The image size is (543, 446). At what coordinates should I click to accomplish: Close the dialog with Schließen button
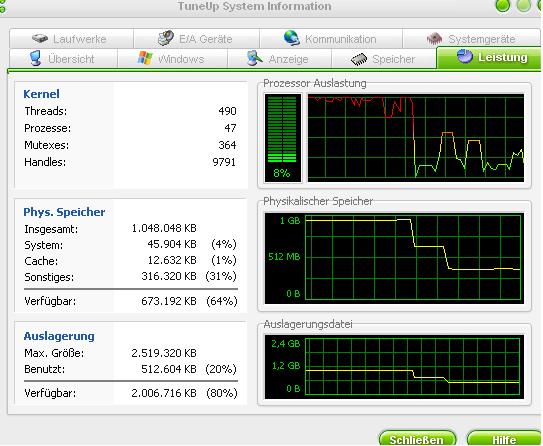click(417, 438)
